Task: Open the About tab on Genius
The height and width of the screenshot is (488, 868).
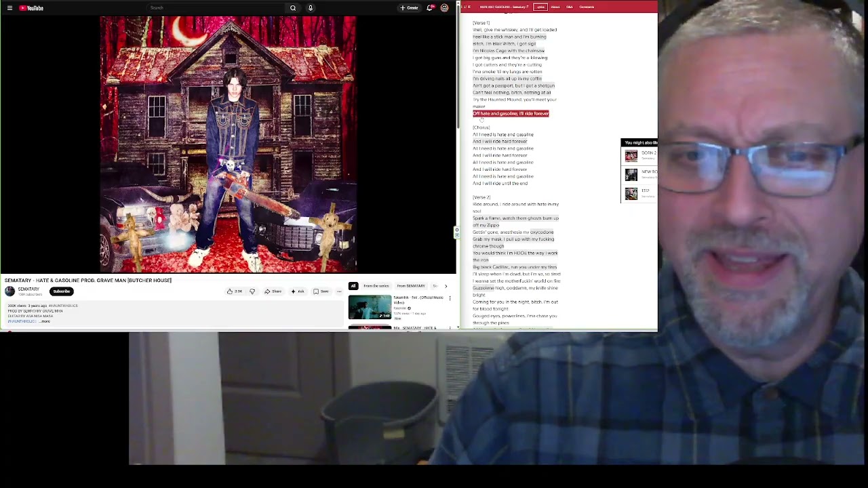Action: 555,7
